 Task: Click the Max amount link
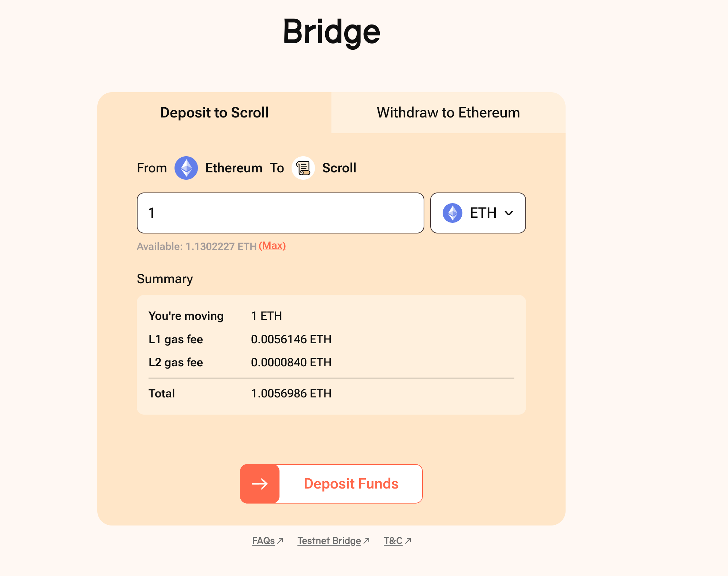tap(273, 246)
